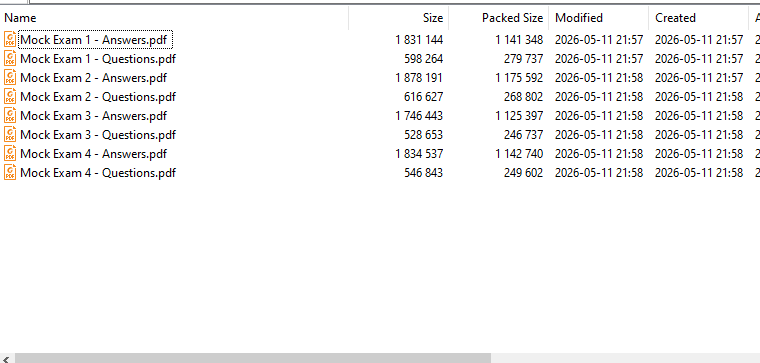Select the Mock Exam 2 - Answers.pdf icon
760x363 pixels.
click(10, 78)
